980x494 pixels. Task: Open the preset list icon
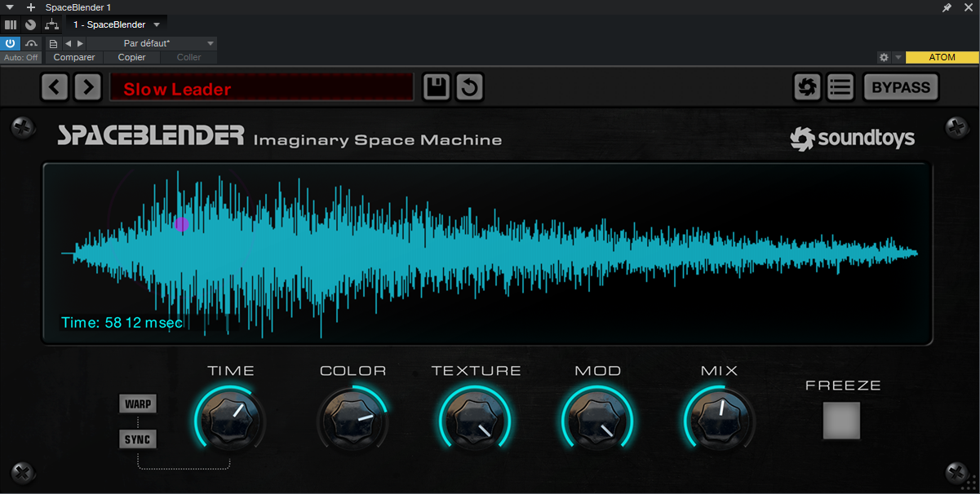(840, 87)
